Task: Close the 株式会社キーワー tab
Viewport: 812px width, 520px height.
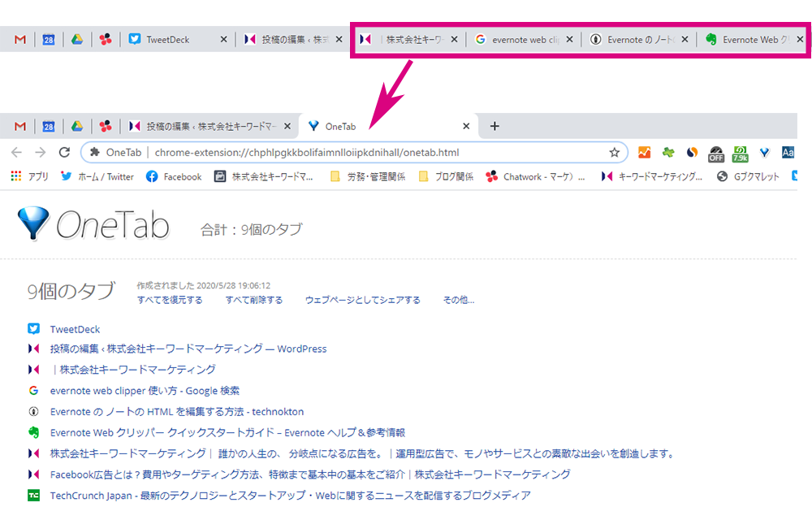Action: (454, 39)
